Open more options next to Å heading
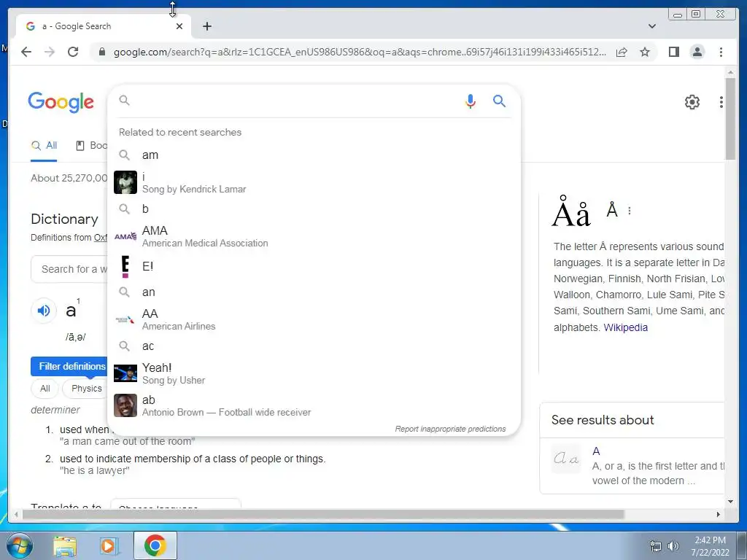This screenshot has width=747, height=560. tap(630, 211)
